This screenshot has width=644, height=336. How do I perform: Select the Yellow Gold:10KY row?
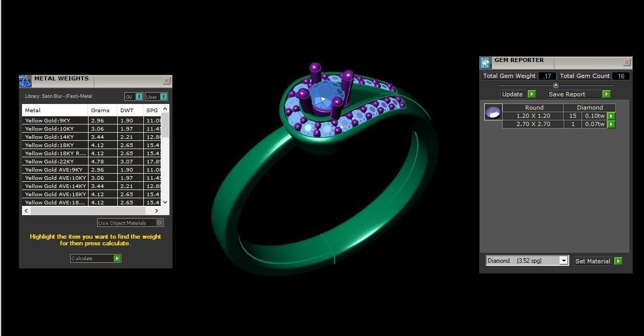click(x=92, y=129)
